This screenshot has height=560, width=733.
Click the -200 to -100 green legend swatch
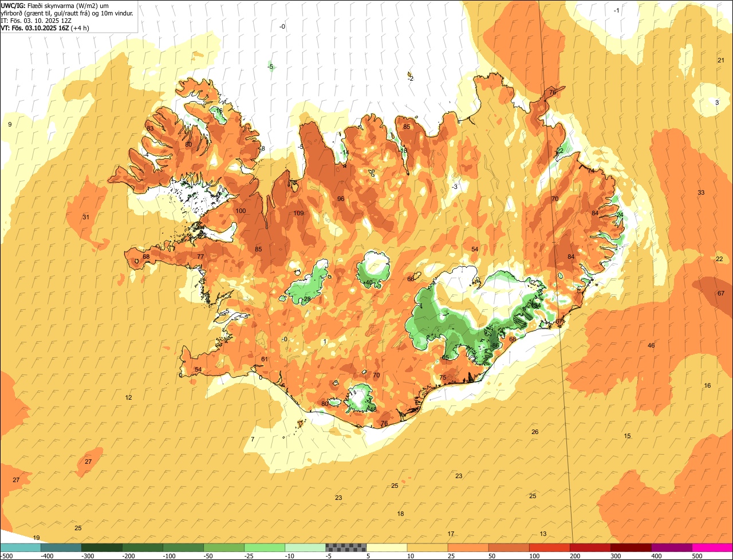click(143, 547)
